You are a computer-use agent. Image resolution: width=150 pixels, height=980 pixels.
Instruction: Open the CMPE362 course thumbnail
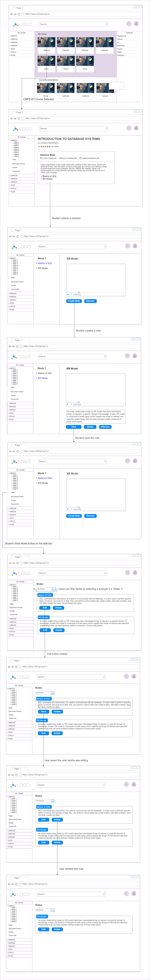click(x=85, y=42)
